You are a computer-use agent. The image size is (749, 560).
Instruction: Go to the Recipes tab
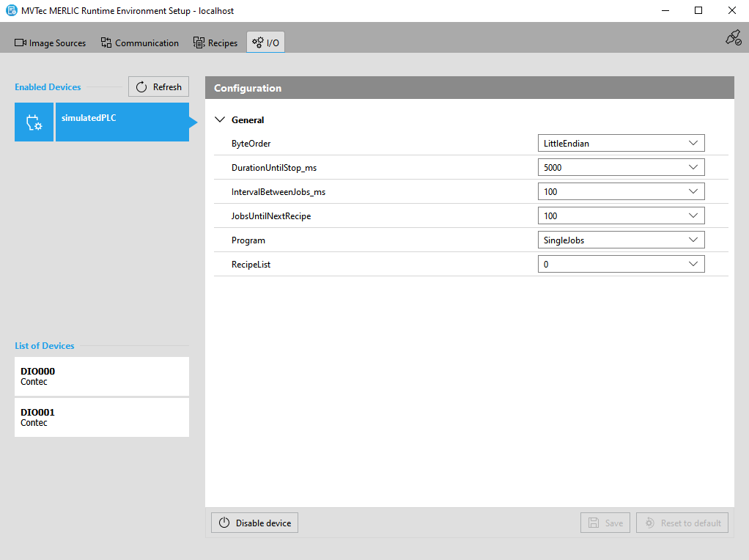(215, 43)
